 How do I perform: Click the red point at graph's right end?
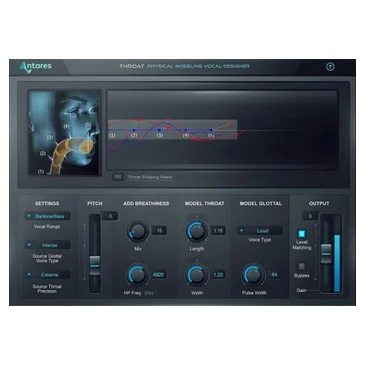point(231,124)
